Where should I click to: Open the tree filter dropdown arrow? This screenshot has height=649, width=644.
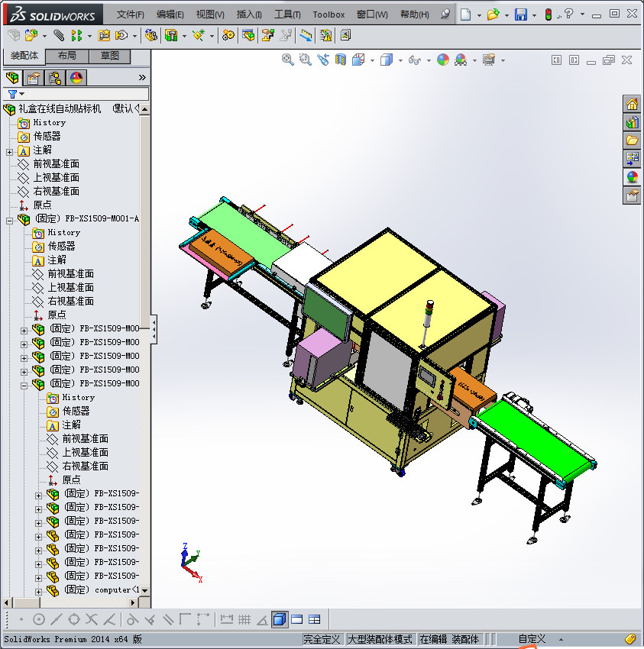pos(22,94)
